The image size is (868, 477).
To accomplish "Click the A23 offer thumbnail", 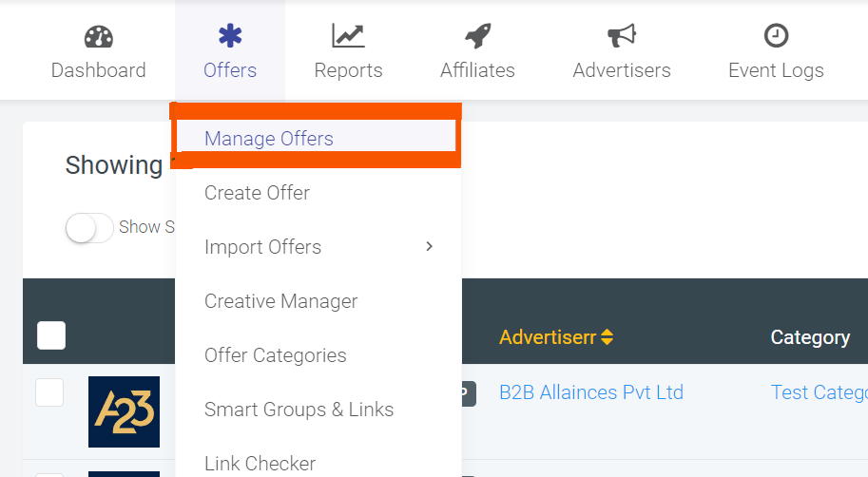I will 124,411.
